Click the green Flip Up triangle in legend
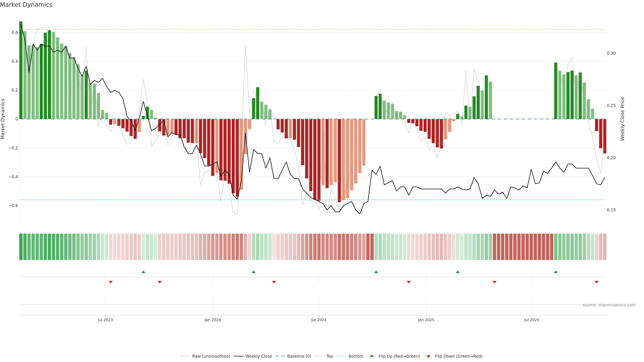This screenshot has height=362, width=644. [372, 356]
